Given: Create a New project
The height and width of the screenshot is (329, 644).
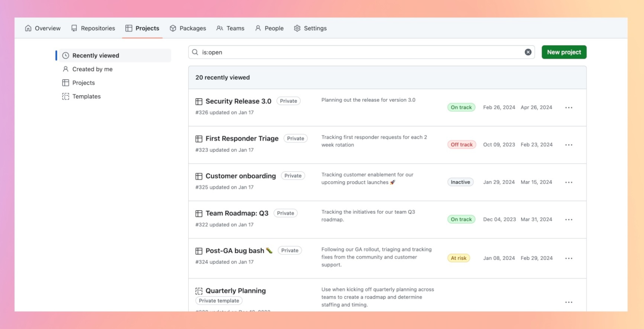Looking at the screenshot, I should click(564, 52).
